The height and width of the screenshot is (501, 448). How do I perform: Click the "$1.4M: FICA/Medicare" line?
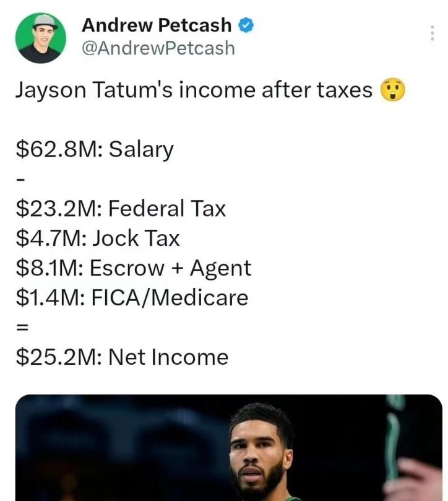(132, 298)
